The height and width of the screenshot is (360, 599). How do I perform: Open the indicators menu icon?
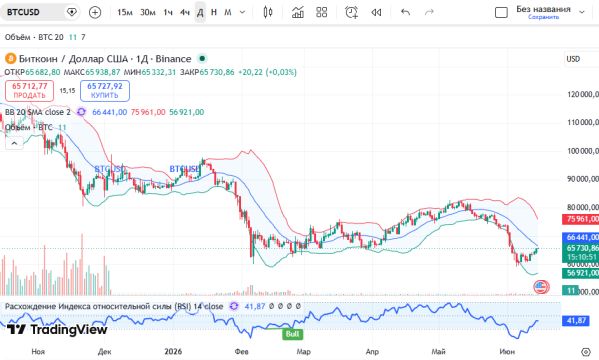tap(298, 12)
